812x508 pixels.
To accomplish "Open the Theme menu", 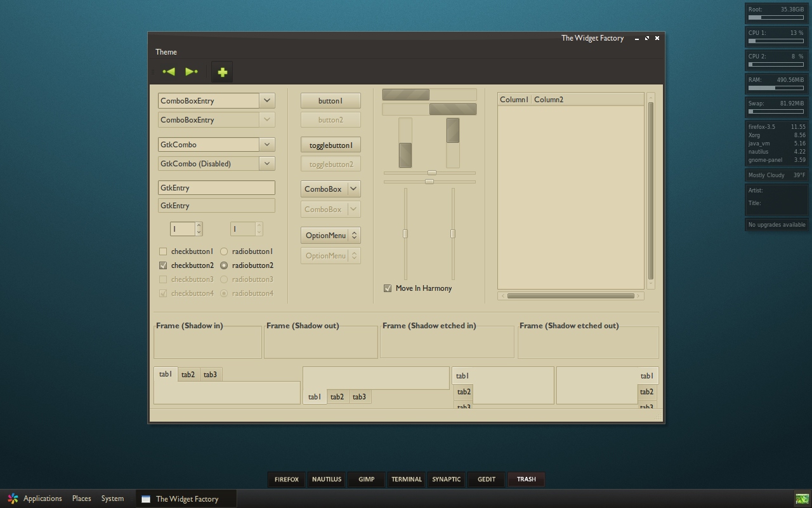I will point(166,52).
